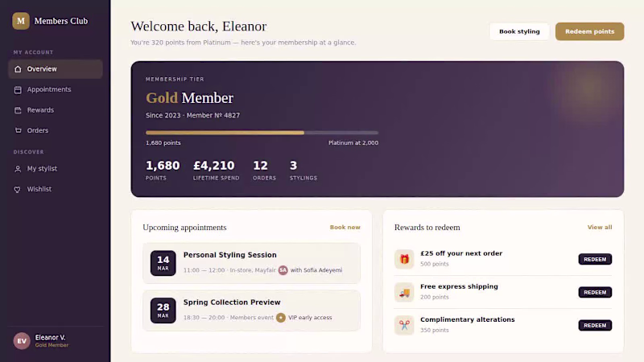This screenshot has height=362, width=644.
Task: Click the 14 MAR date badge
Action: (163, 263)
